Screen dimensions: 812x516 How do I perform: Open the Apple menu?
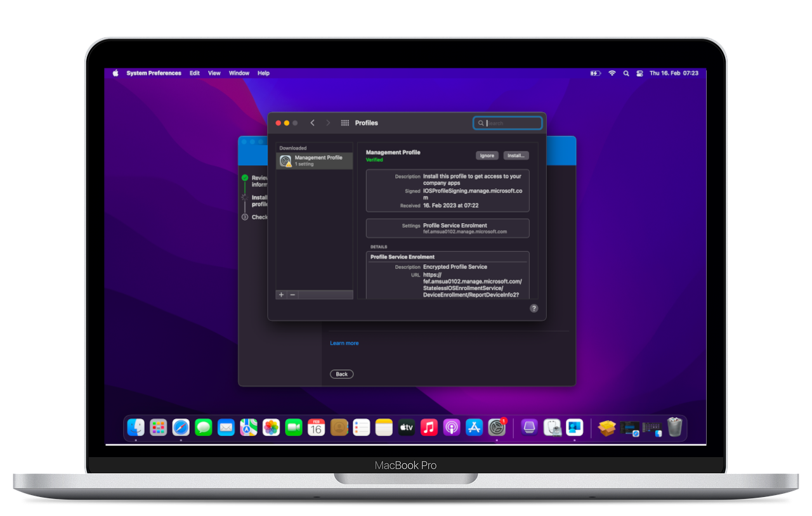(x=115, y=74)
